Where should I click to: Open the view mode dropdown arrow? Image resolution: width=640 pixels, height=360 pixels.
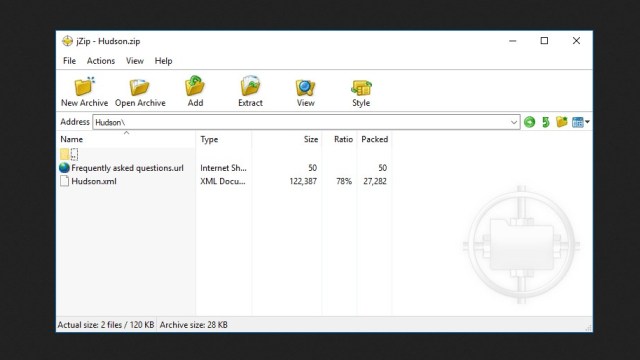(x=587, y=122)
